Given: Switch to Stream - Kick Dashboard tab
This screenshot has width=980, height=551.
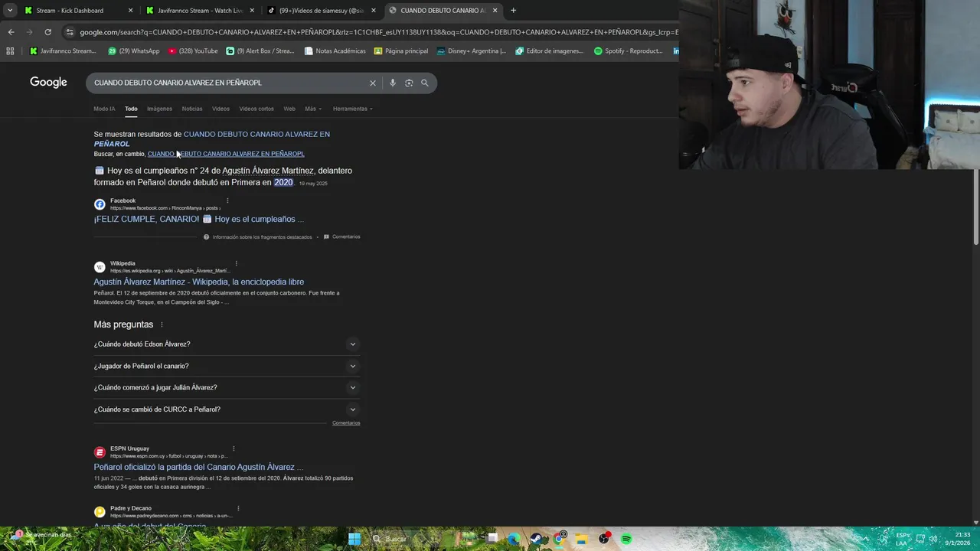Looking at the screenshot, I should pos(78,11).
